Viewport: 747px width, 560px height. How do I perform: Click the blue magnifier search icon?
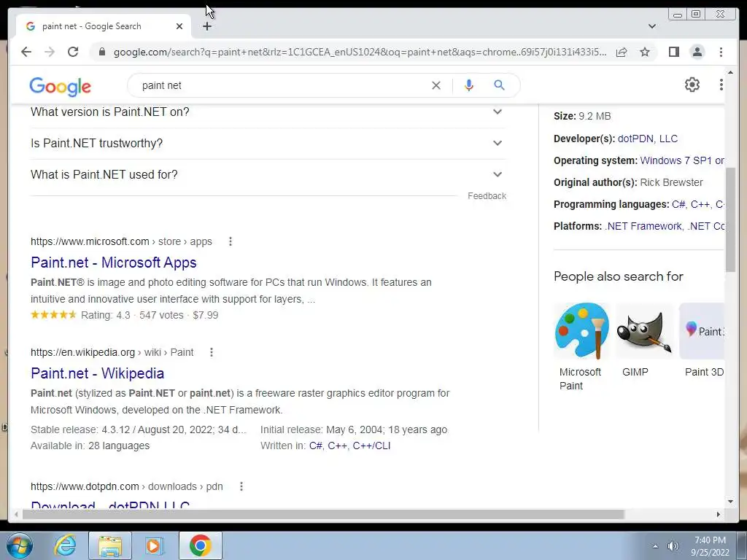point(499,85)
